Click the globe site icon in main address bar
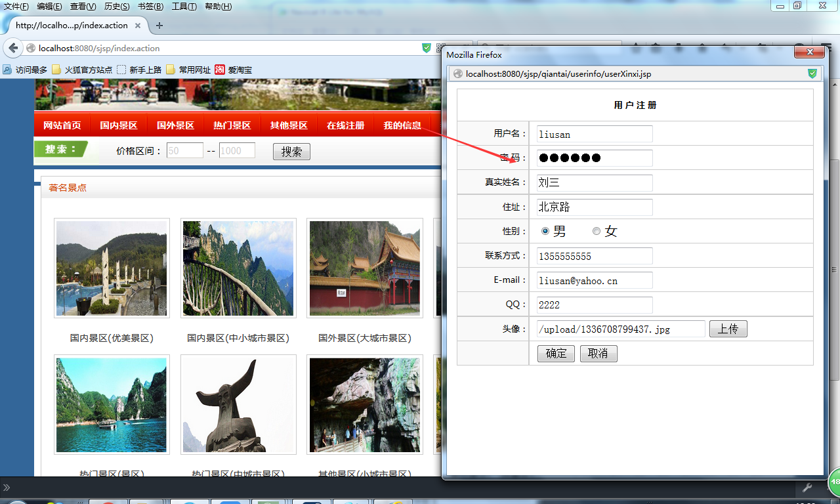Viewport: 840px width, 504px height. pyautogui.click(x=31, y=48)
